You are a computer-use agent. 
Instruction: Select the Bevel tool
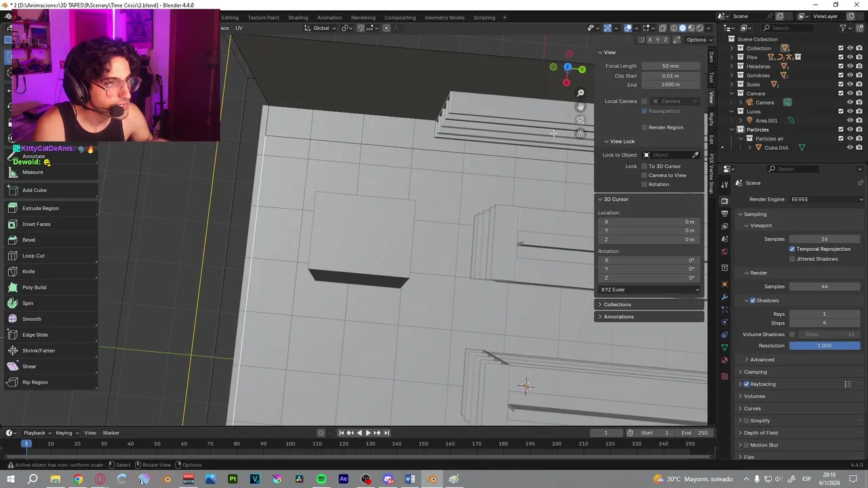click(x=51, y=240)
